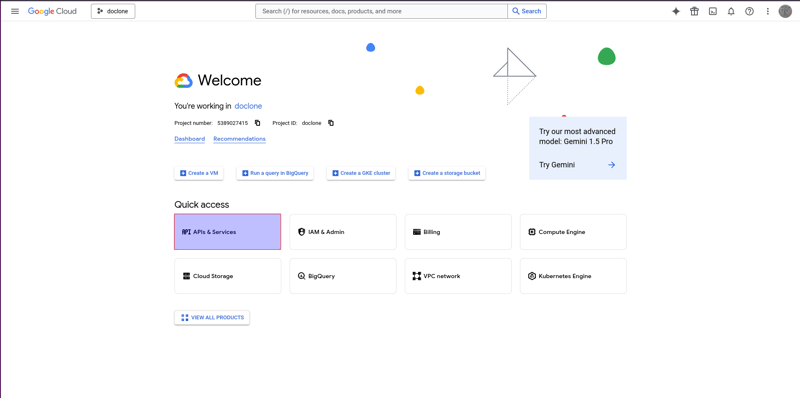Copy the project ID to clipboard
800x398 pixels.
tap(331, 123)
